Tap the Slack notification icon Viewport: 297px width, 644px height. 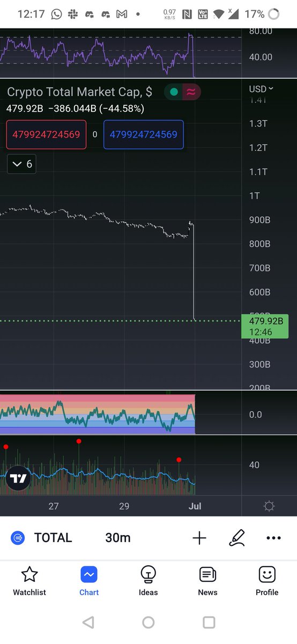(x=72, y=14)
